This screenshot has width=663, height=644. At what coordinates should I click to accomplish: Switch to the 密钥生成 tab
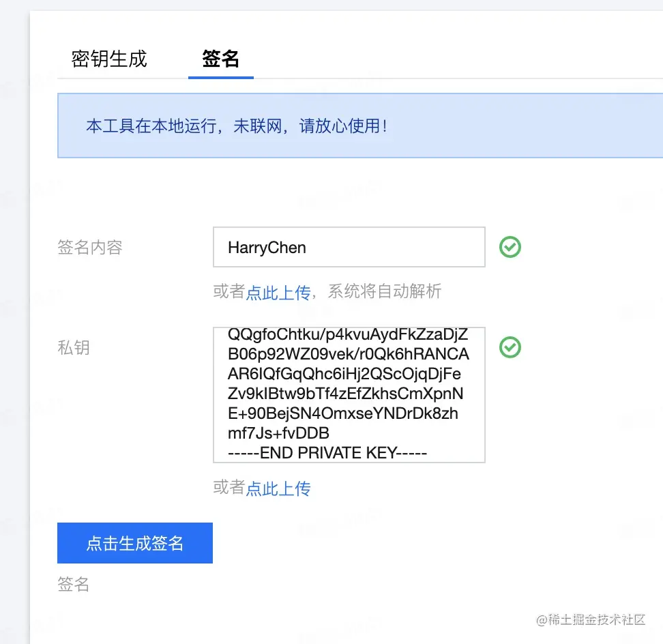109,59
